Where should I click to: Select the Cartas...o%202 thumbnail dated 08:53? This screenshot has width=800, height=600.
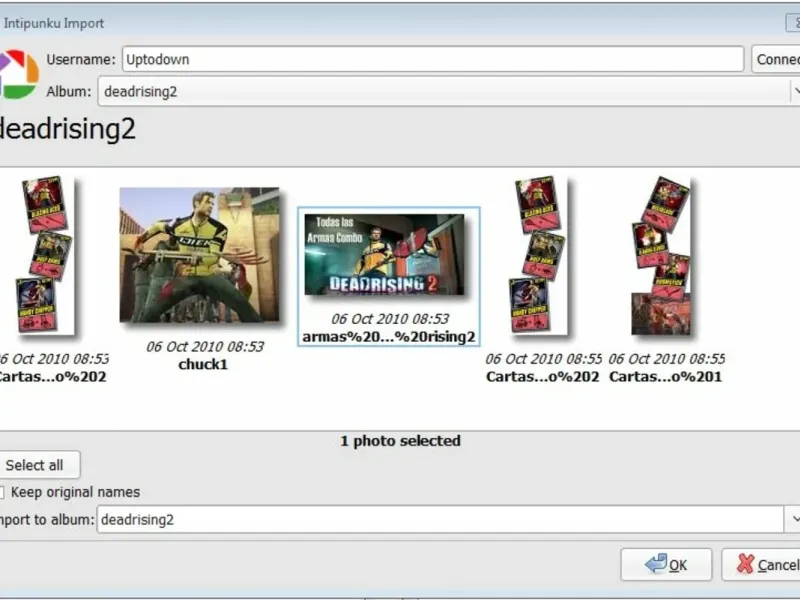click(45, 256)
